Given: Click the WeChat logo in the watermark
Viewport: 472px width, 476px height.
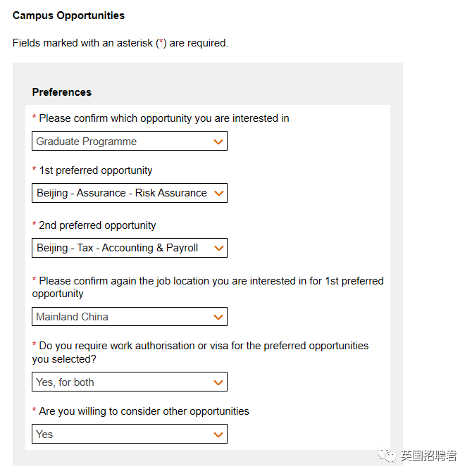Looking at the screenshot, I should pos(387,456).
